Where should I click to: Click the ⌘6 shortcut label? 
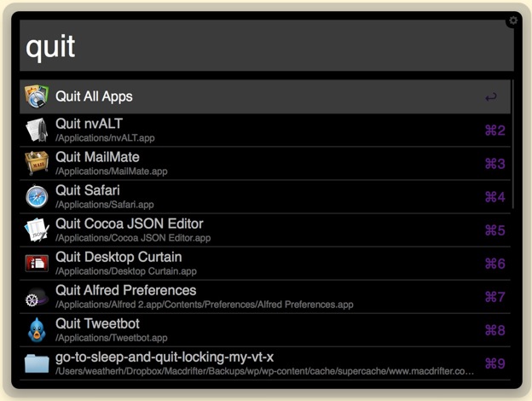tap(495, 264)
